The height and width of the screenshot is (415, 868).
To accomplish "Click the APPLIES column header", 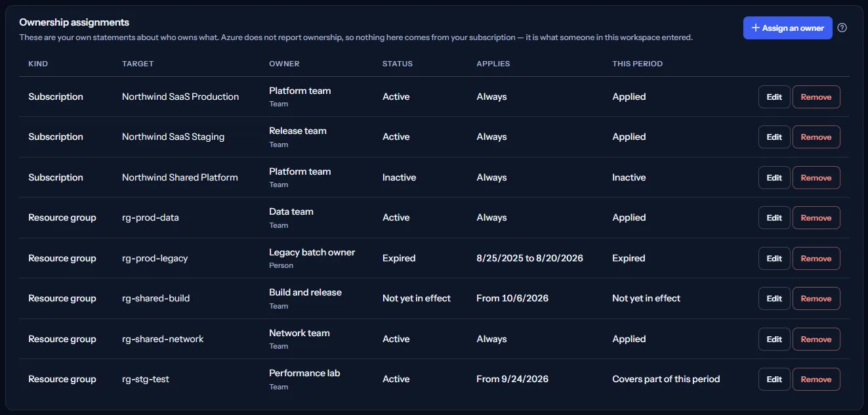I will pos(493,64).
